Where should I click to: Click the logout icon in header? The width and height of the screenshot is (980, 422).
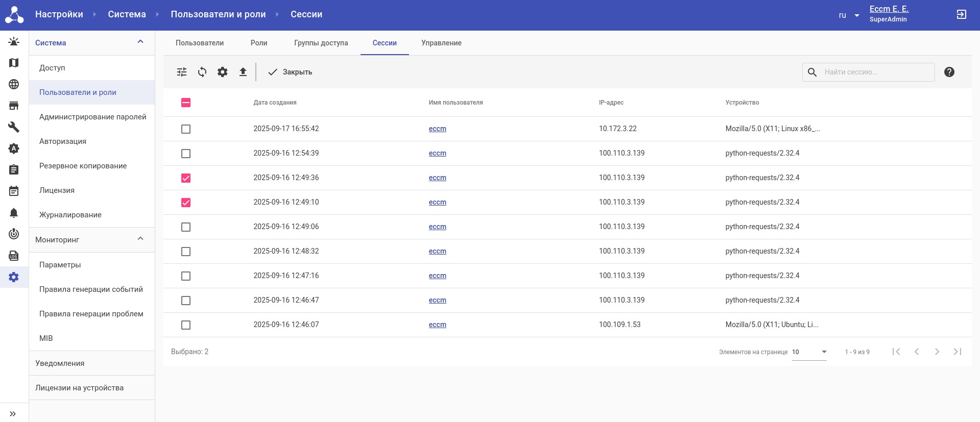coord(961,14)
